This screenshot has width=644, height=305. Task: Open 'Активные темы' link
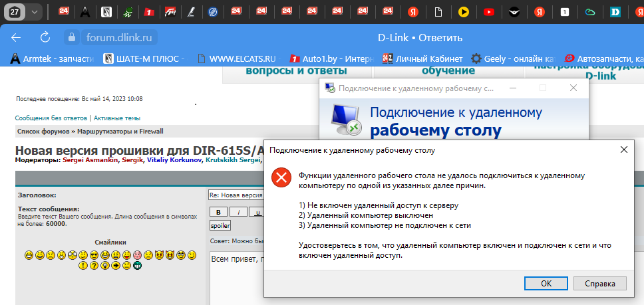click(117, 118)
